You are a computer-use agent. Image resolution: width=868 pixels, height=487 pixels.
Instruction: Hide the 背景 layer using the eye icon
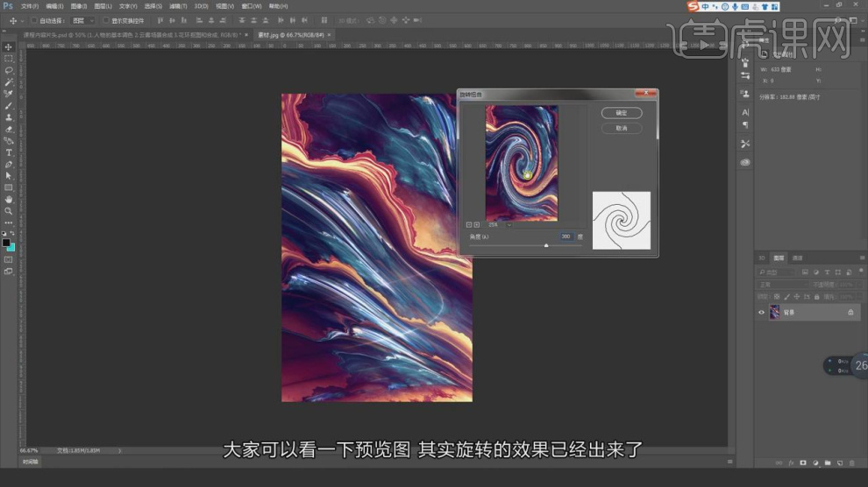point(761,313)
